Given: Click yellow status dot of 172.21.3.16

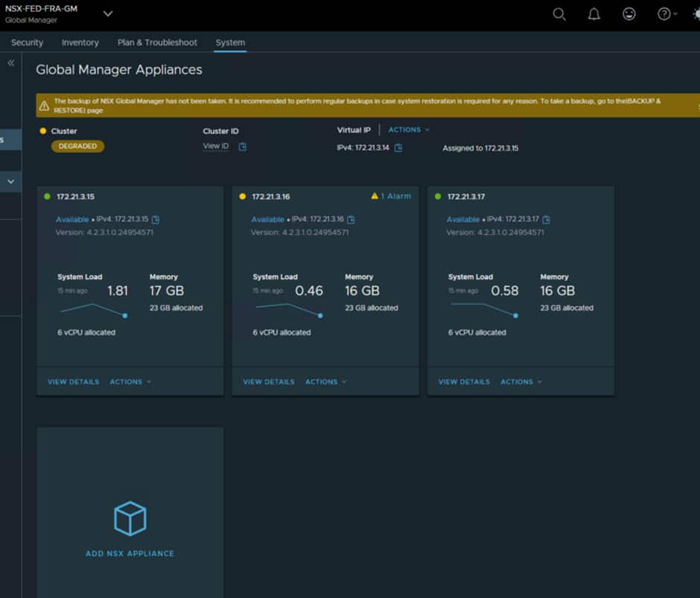Looking at the screenshot, I should click(243, 197).
